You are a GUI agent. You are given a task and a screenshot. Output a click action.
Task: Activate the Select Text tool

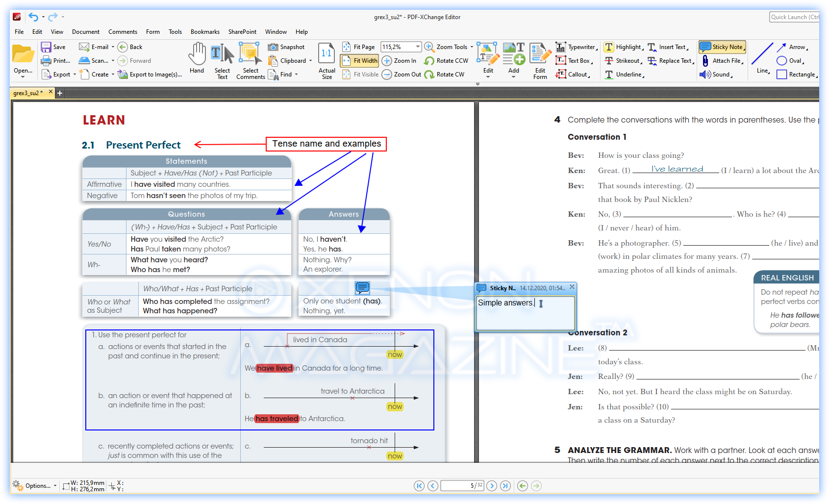point(222,60)
